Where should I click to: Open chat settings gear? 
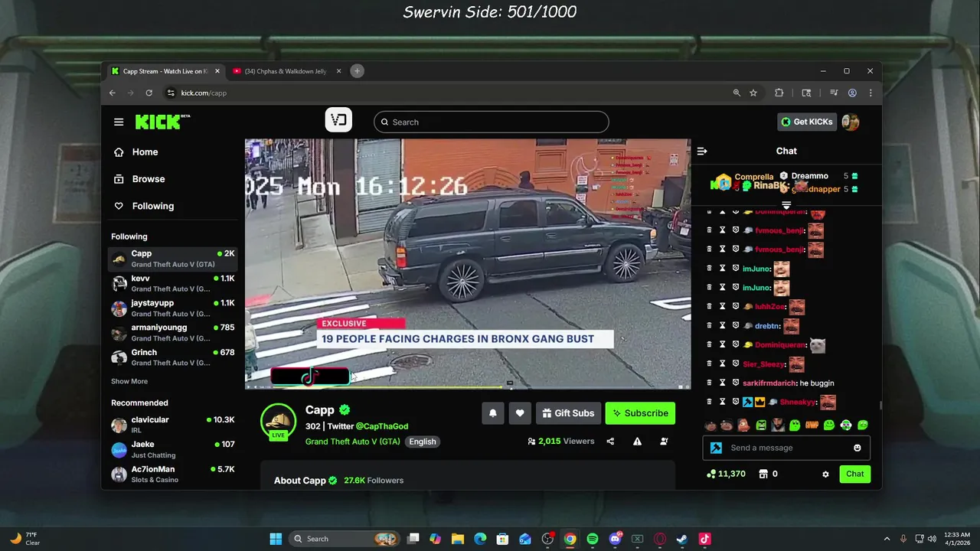(825, 474)
